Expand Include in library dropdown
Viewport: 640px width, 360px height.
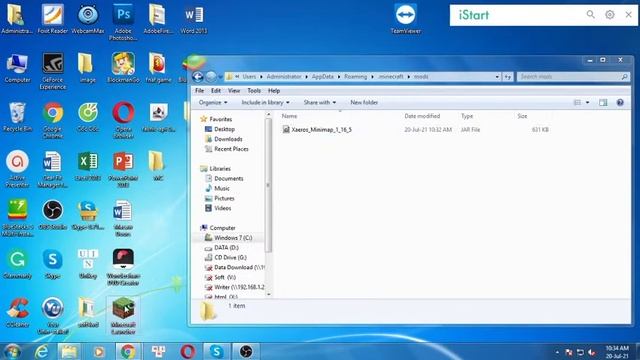(x=265, y=102)
